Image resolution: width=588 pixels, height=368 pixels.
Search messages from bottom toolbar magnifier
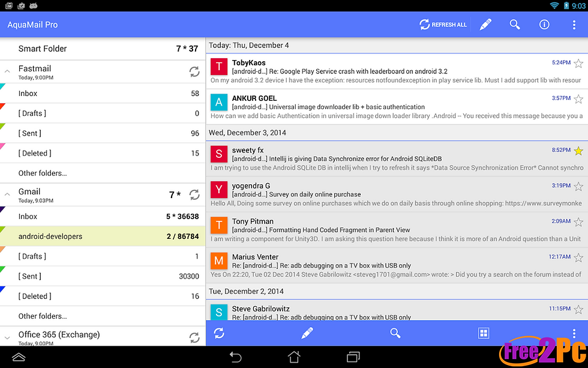pyautogui.click(x=395, y=333)
